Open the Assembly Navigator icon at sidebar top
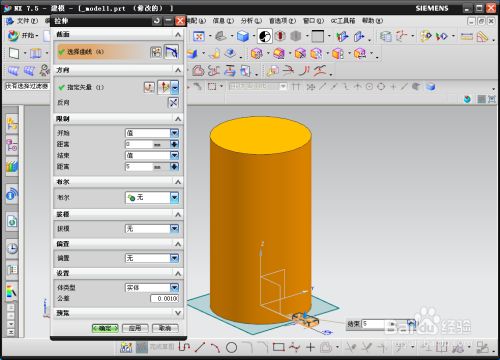This screenshot has height=360, width=500. point(12,124)
